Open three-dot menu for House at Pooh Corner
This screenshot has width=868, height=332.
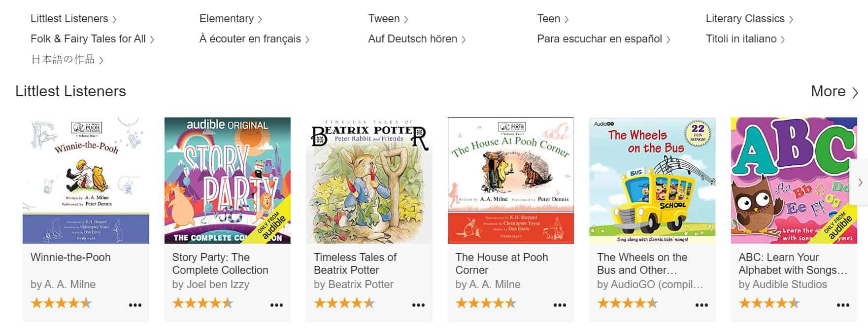pyautogui.click(x=560, y=305)
